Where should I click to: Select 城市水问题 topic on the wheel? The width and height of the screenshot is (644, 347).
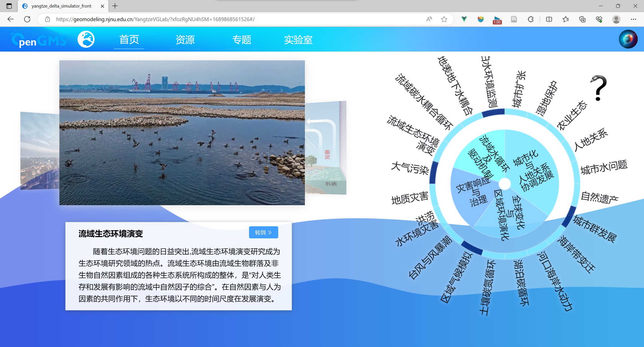[603, 167]
